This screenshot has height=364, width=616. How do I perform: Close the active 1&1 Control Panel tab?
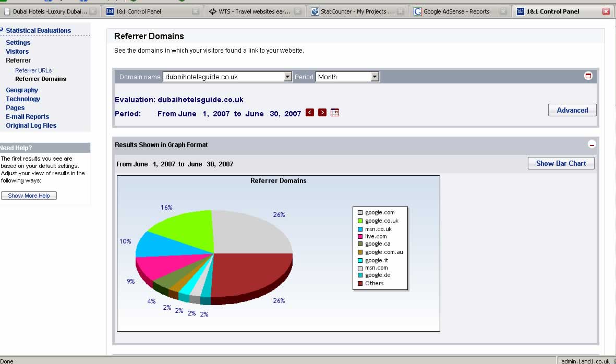point(606,11)
